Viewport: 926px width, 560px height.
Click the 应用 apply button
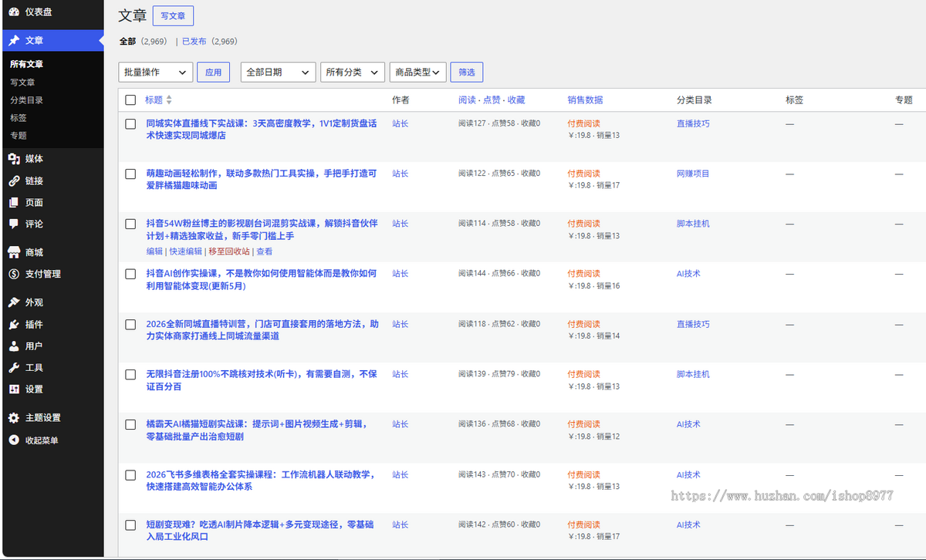point(214,72)
